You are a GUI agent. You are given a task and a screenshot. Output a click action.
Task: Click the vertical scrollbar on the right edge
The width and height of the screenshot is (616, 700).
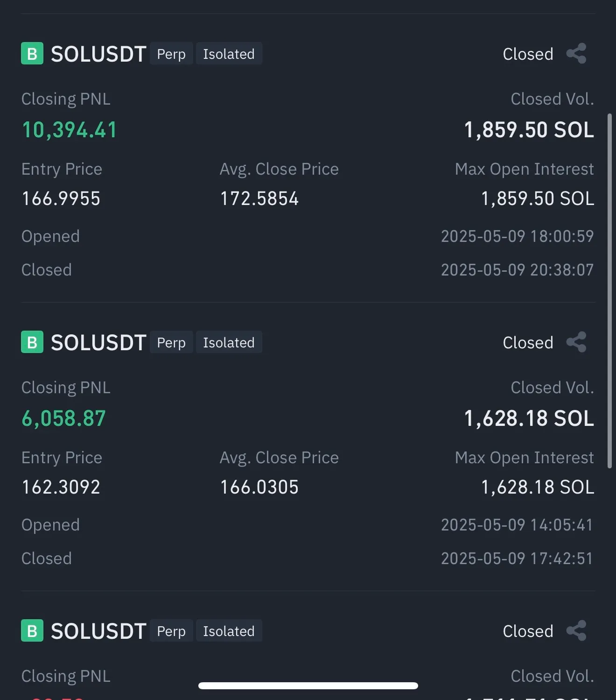609,290
